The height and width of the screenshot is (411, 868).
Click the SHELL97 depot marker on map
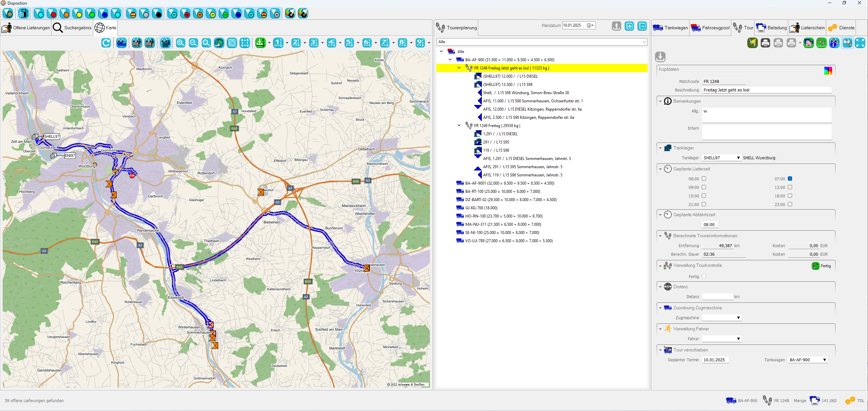point(52,137)
